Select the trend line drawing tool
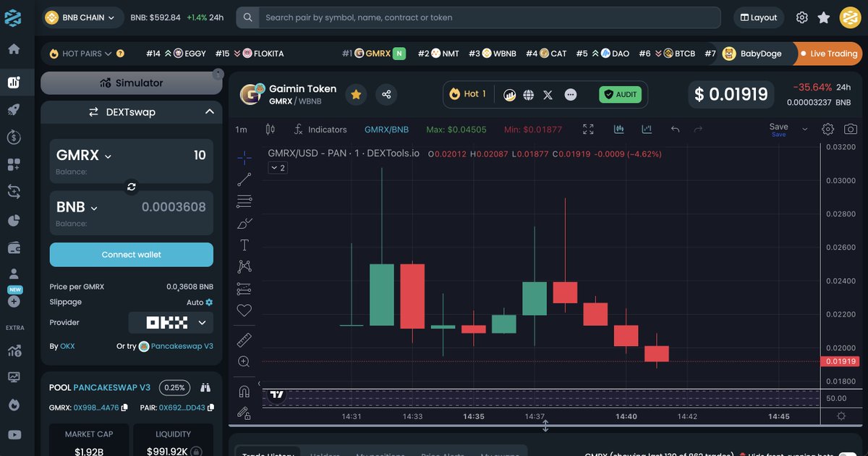Viewport: 868px width, 456px height. [244, 180]
